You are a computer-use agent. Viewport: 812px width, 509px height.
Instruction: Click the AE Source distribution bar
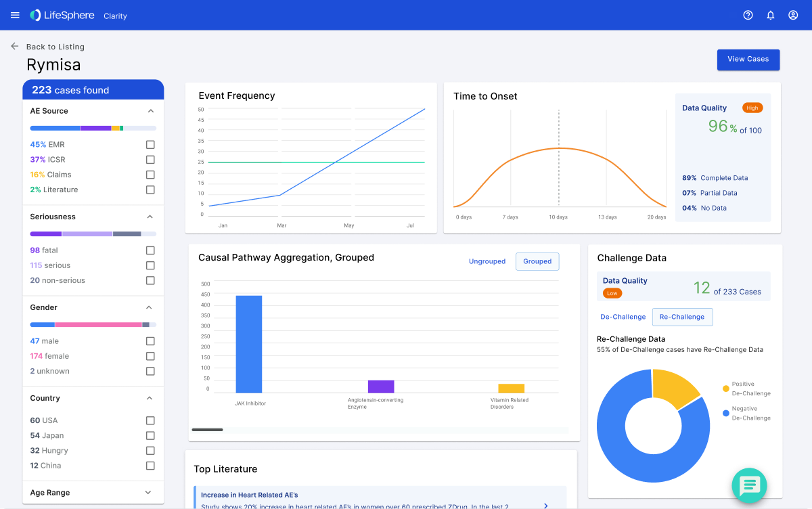point(93,128)
